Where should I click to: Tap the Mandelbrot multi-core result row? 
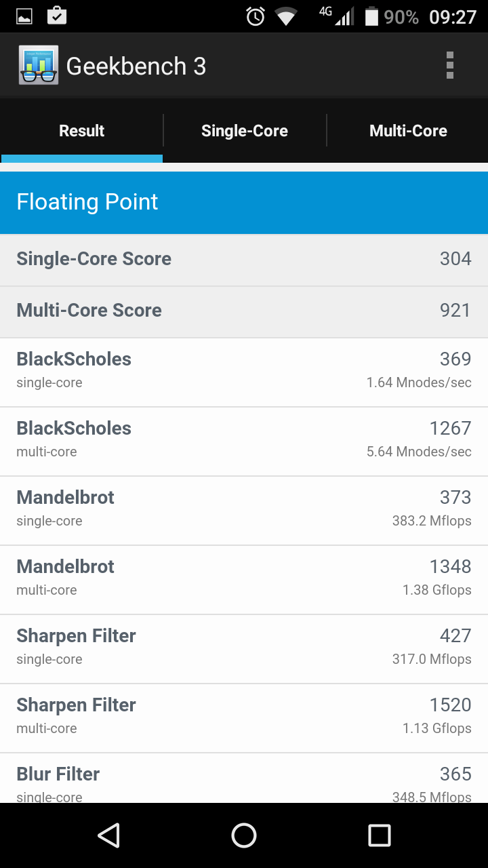click(244, 578)
